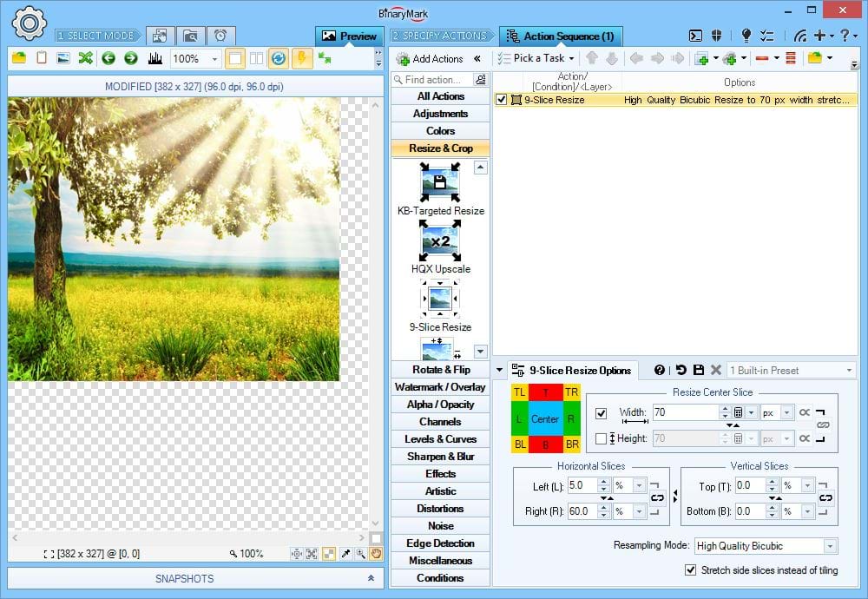Click the red remove action minus icon
The width and height of the screenshot is (868, 599).
coord(761,58)
